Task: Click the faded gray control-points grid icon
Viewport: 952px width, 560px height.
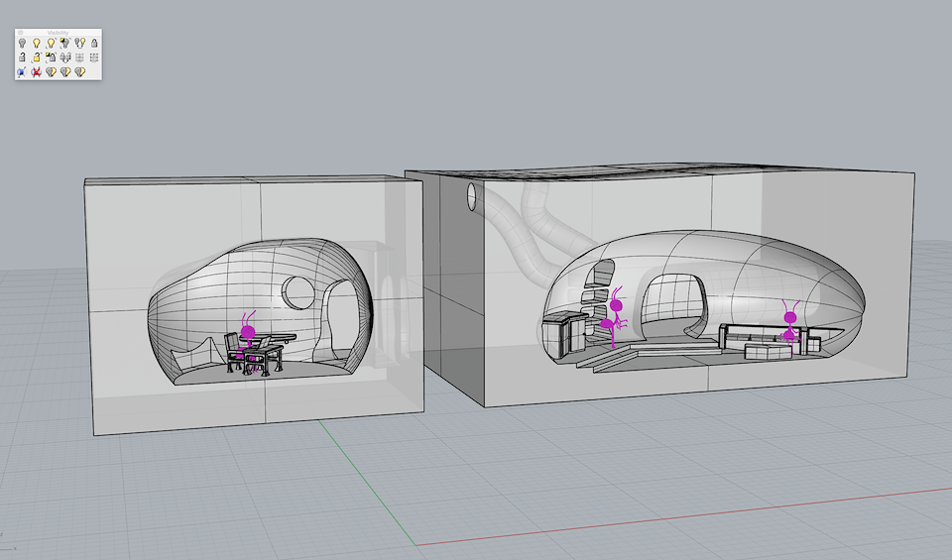Action: coord(79,57)
